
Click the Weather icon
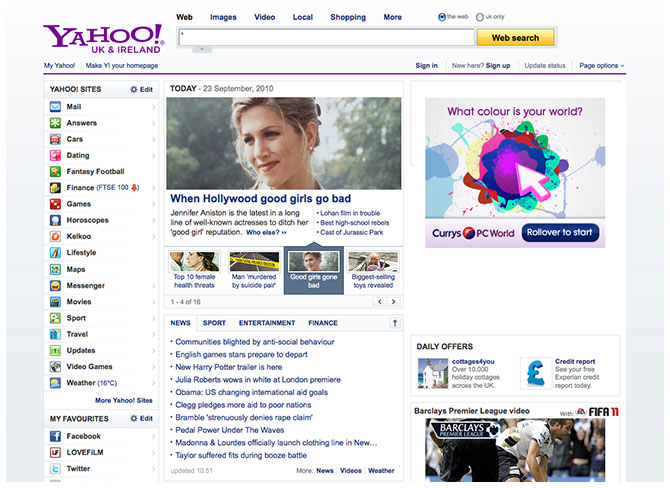[55, 383]
